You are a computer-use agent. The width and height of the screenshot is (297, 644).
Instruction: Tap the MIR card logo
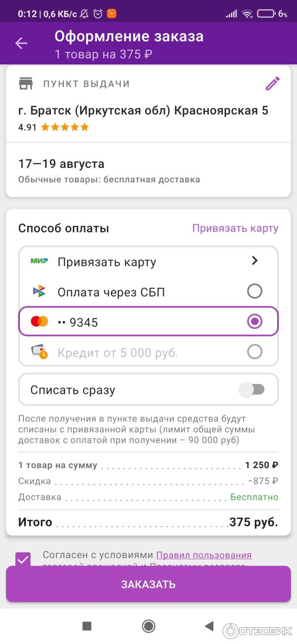39,261
